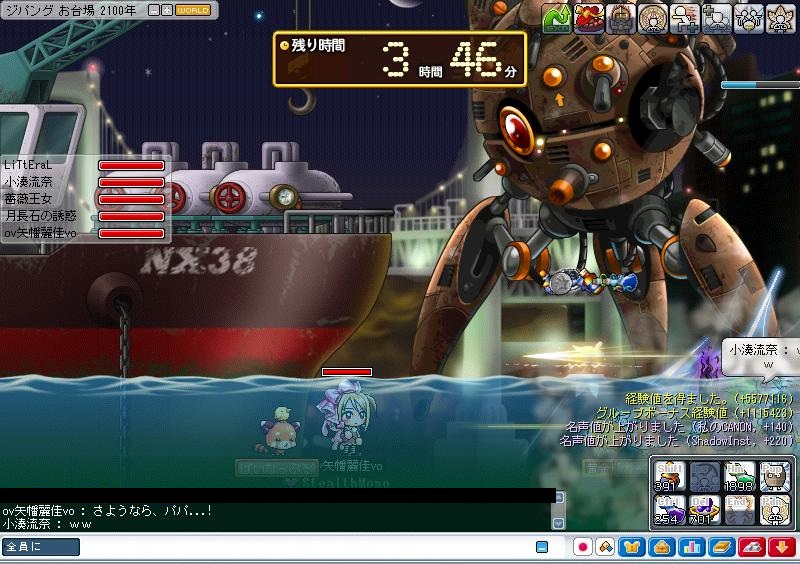Click the グループボーナス経験値 message line
Screen dimensions: 800x564
coord(695,412)
